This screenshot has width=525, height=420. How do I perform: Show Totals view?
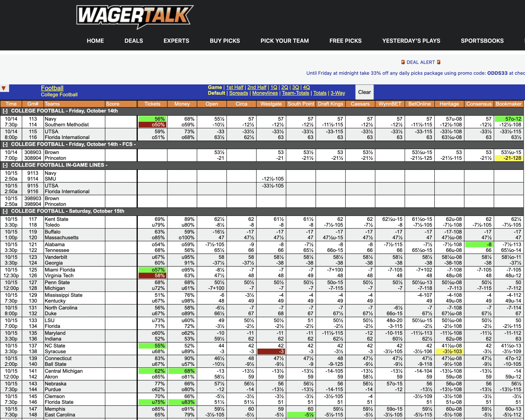click(320, 93)
